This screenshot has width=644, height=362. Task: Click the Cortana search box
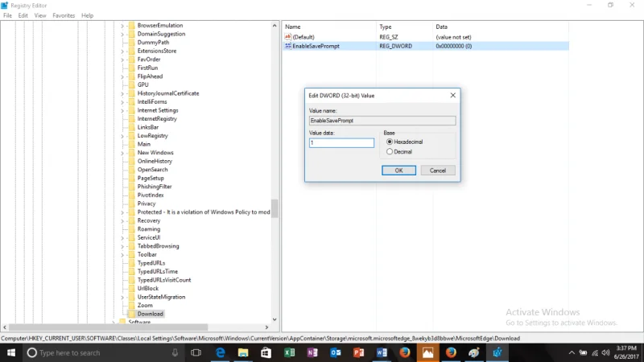click(105, 353)
